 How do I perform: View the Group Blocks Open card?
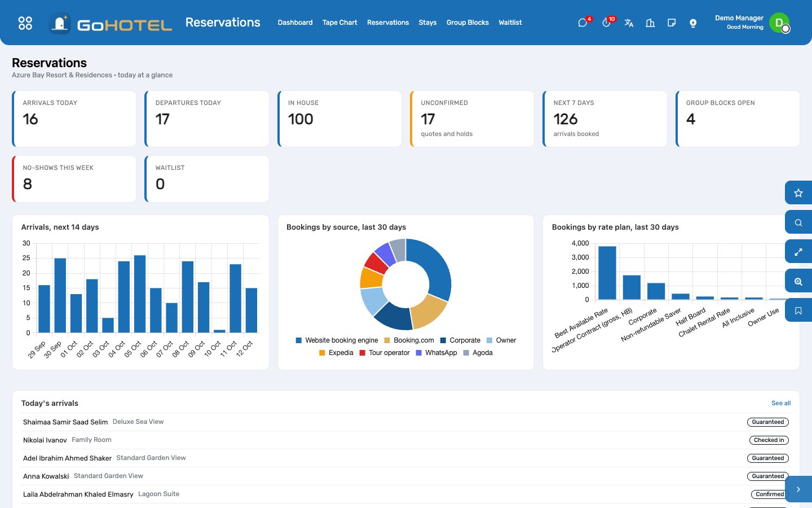(x=738, y=119)
